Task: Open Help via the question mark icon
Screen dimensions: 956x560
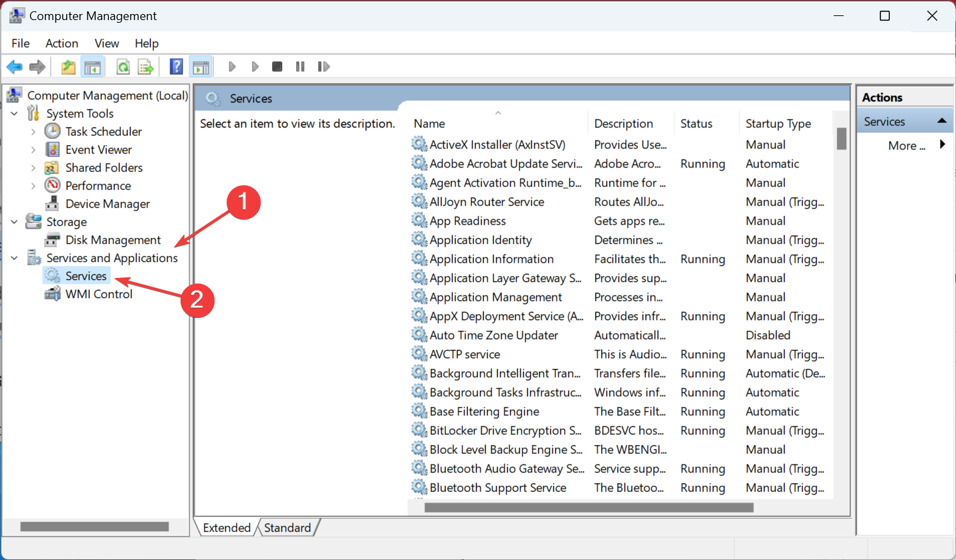Action: coord(176,67)
